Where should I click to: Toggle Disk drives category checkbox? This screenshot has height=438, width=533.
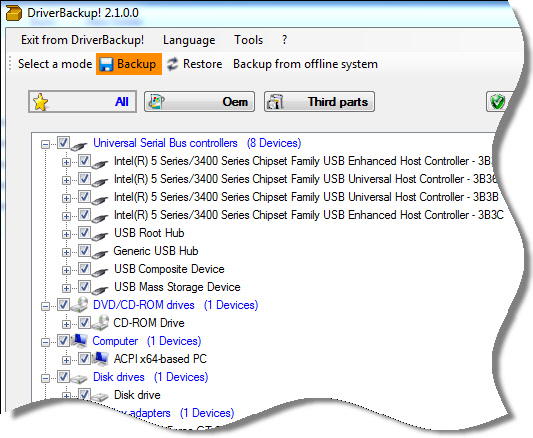(x=64, y=376)
